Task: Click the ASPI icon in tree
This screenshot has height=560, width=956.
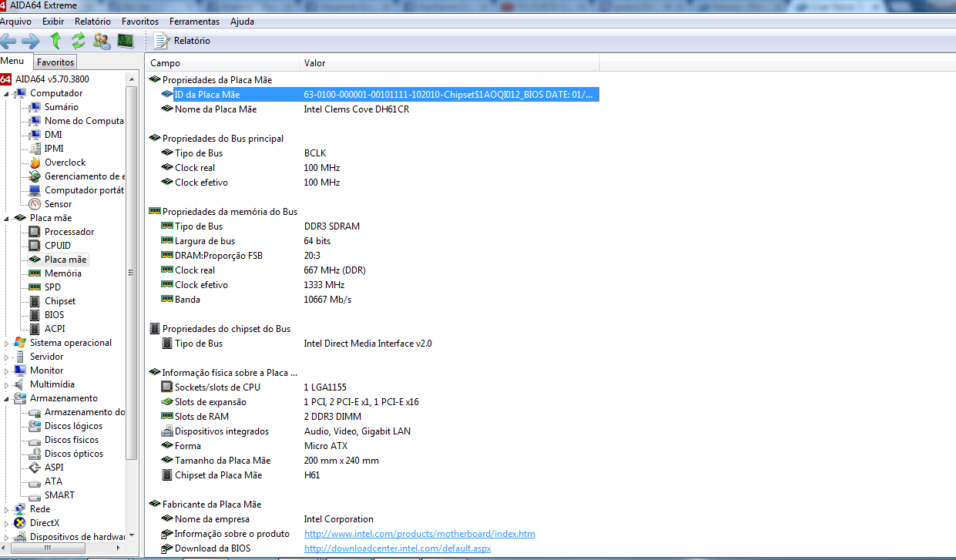Action: (x=35, y=468)
